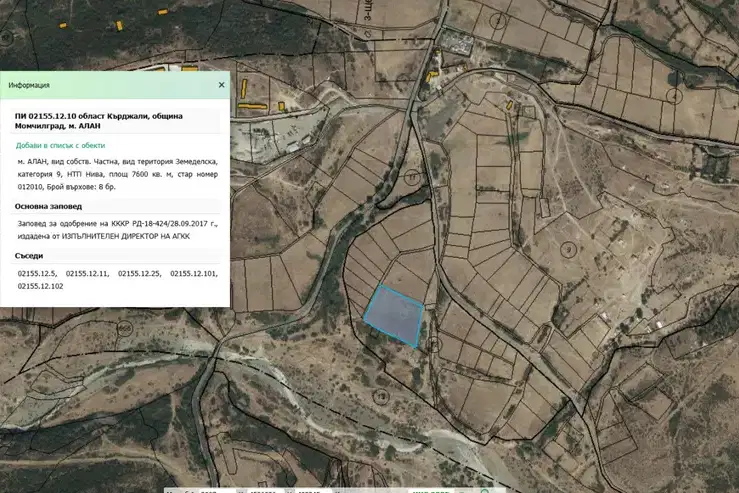
Task: Click 'Добави в списък с обекти' link
Action: 60,145
